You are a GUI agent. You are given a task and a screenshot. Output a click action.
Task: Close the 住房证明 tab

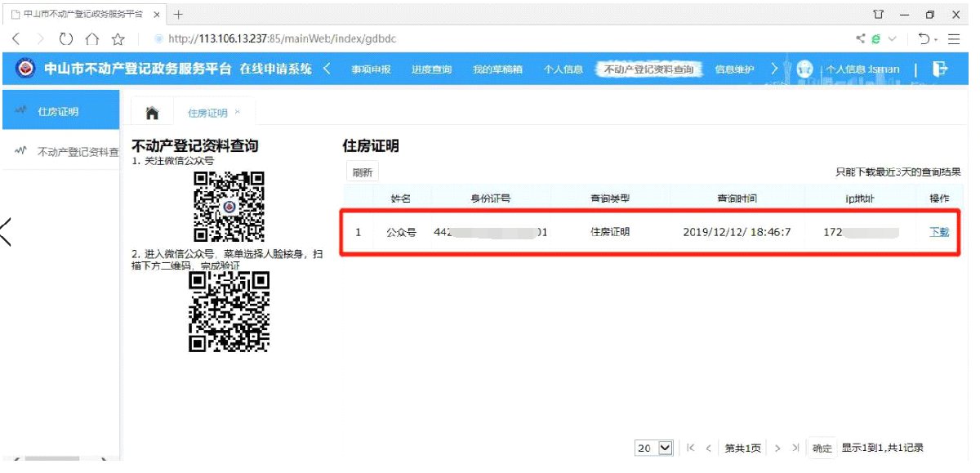pyautogui.click(x=238, y=112)
